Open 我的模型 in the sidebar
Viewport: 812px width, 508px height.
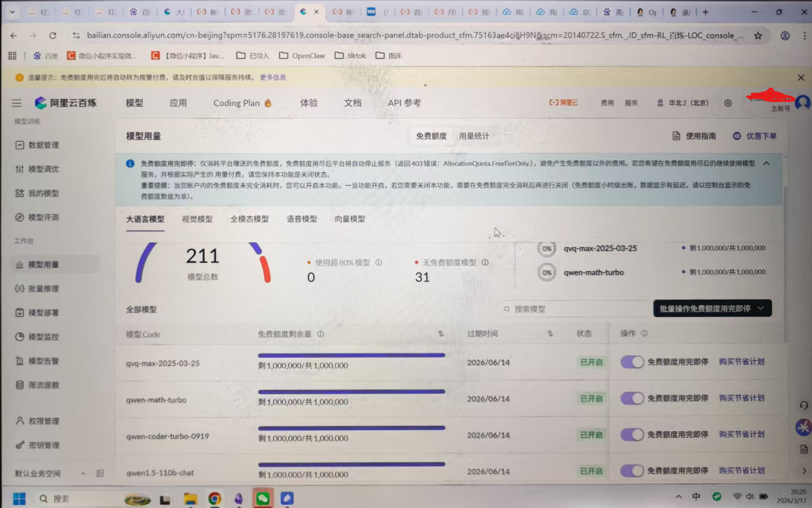37,193
